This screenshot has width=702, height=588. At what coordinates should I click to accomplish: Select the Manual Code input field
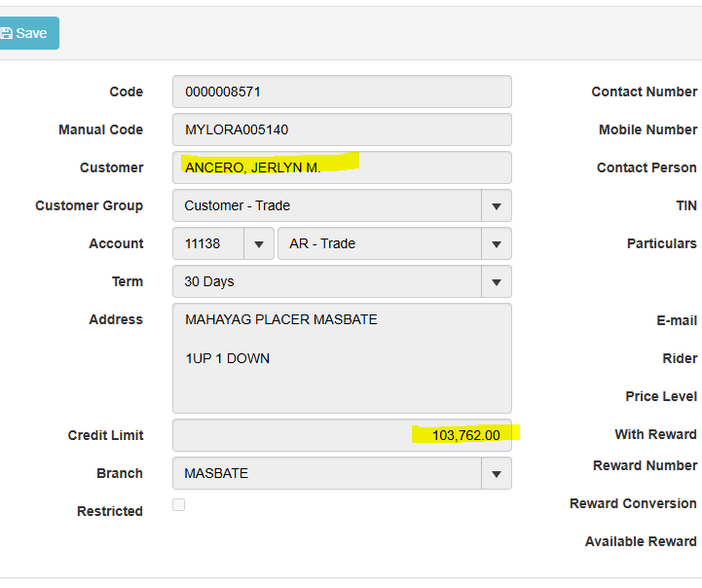click(x=341, y=129)
